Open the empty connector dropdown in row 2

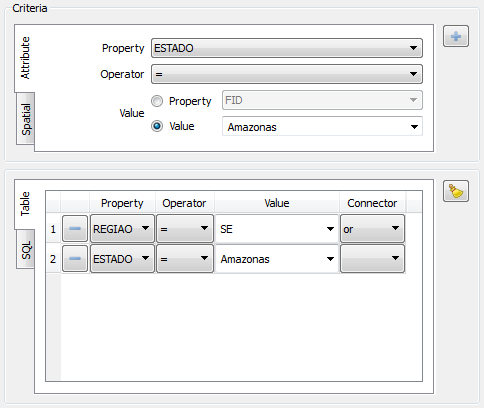(372, 259)
